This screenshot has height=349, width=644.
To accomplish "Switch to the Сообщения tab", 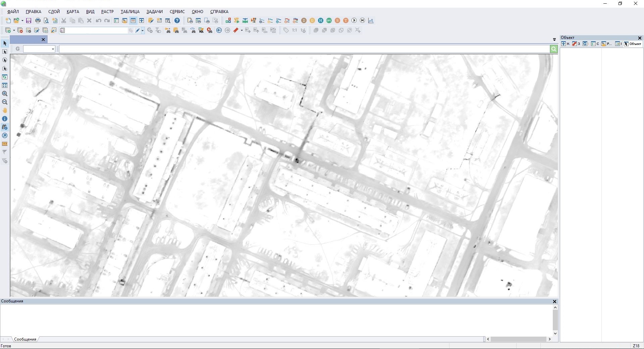I will click(25, 339).
